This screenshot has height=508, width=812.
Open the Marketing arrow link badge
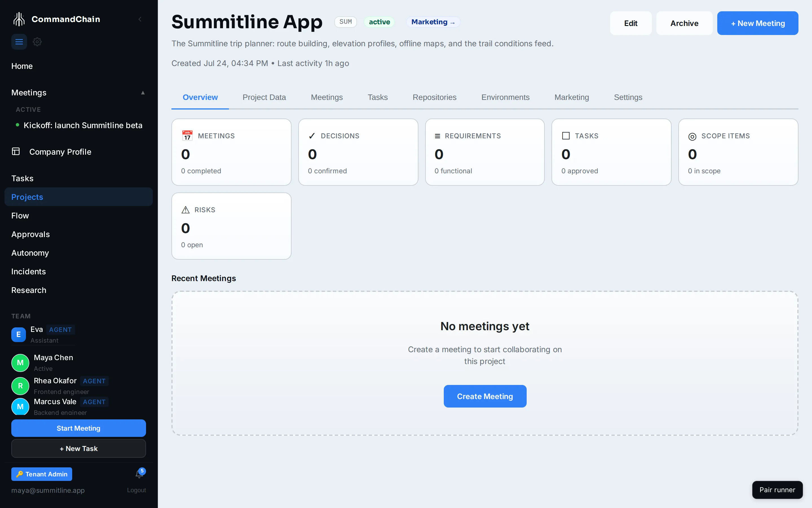433,22
